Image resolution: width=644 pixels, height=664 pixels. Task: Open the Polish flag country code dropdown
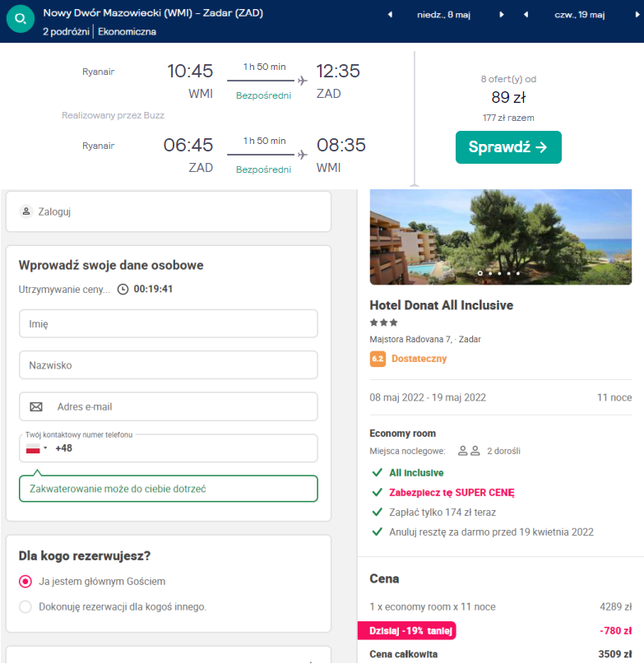pos(36,448)
